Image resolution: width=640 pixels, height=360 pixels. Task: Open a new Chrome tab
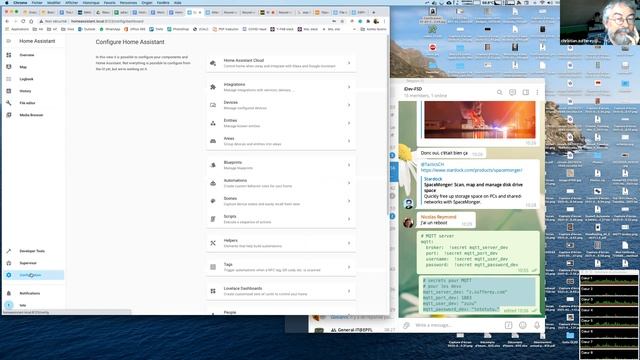click(373, 13)
